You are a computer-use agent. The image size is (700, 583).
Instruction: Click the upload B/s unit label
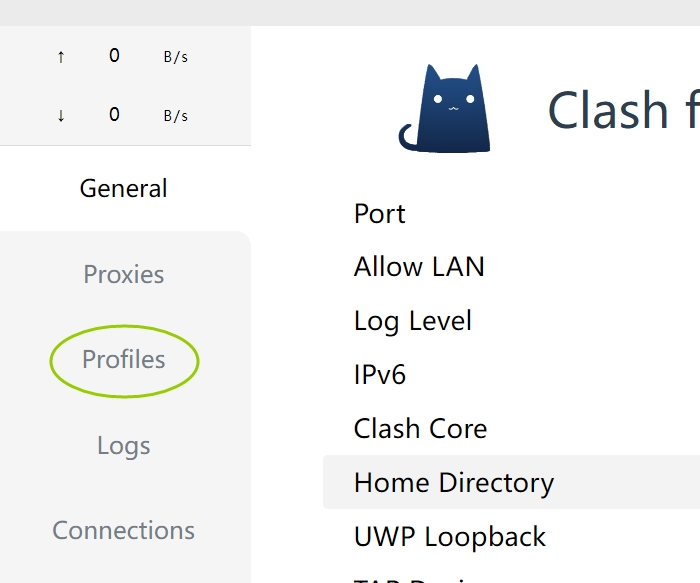(175, 57)
